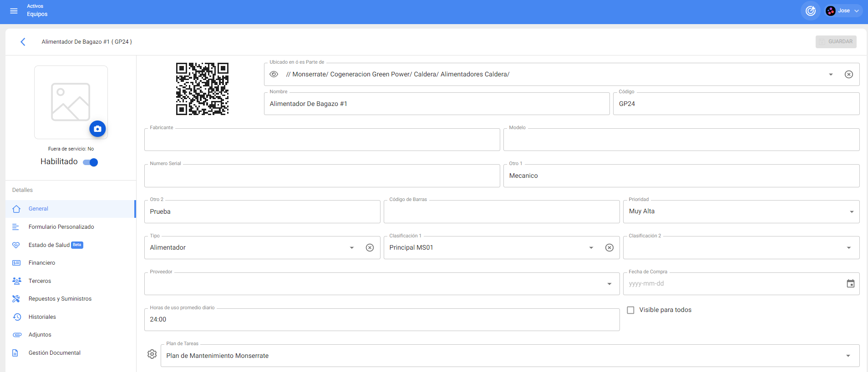Viewport: 868px width, 372px height.
Task: Open the Jose user account menu
Action: click(843, 11)
